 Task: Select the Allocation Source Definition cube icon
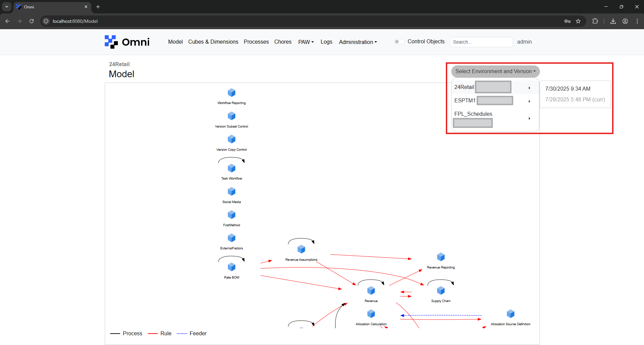coord(510,314)
